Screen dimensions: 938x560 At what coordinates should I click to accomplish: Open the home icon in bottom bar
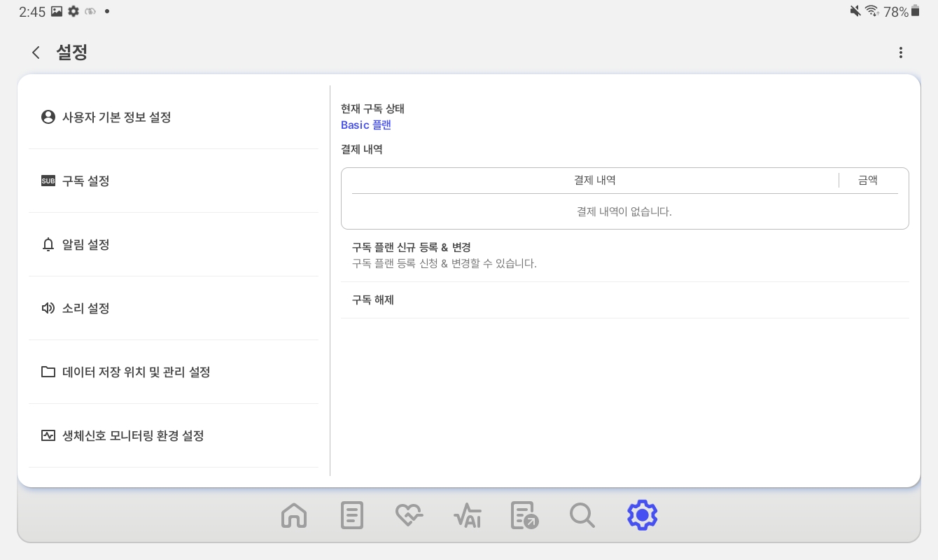pos(294,516)
